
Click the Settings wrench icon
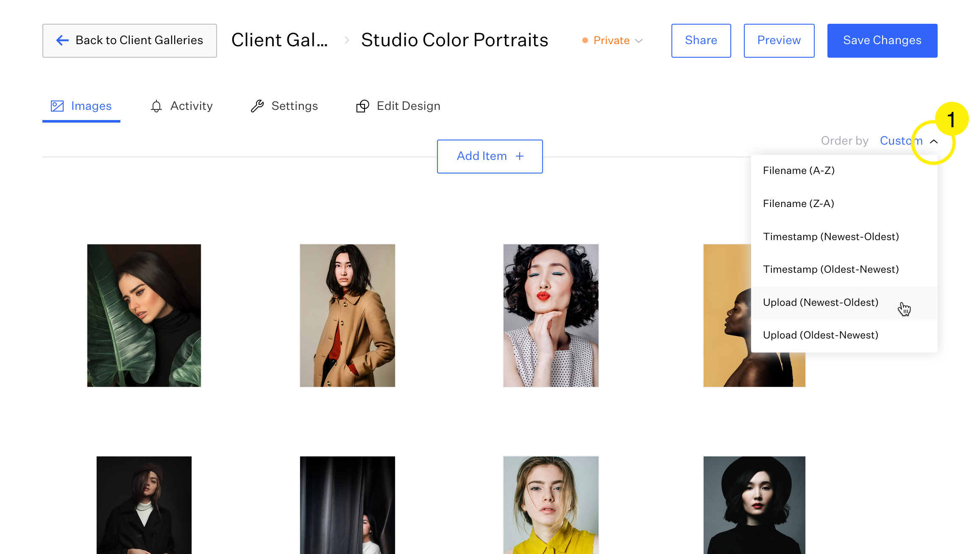tap(257, 106)
